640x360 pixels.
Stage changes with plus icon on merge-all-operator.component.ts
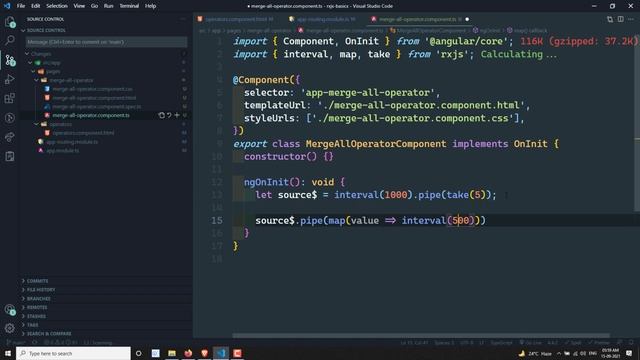177,116
